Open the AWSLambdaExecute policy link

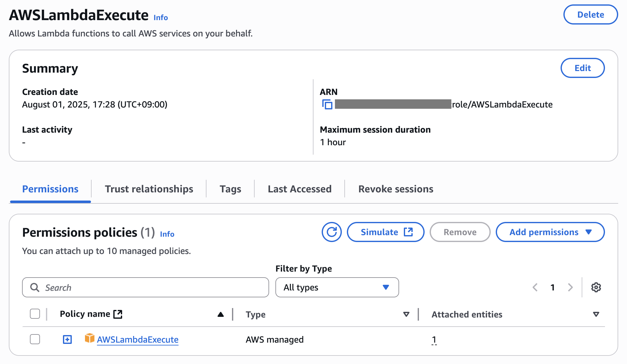coord(138,340)
